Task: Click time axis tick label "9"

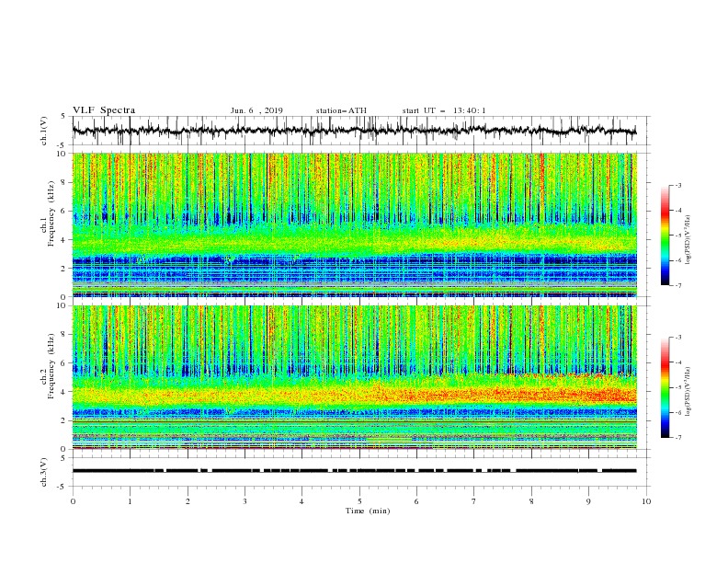Action: [588, 501]
